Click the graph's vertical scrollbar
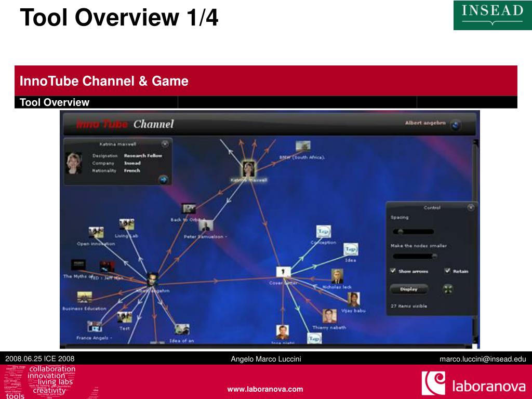Image resolution: width=532 pixels, height=399 pixels. click(x=475, y=241)
